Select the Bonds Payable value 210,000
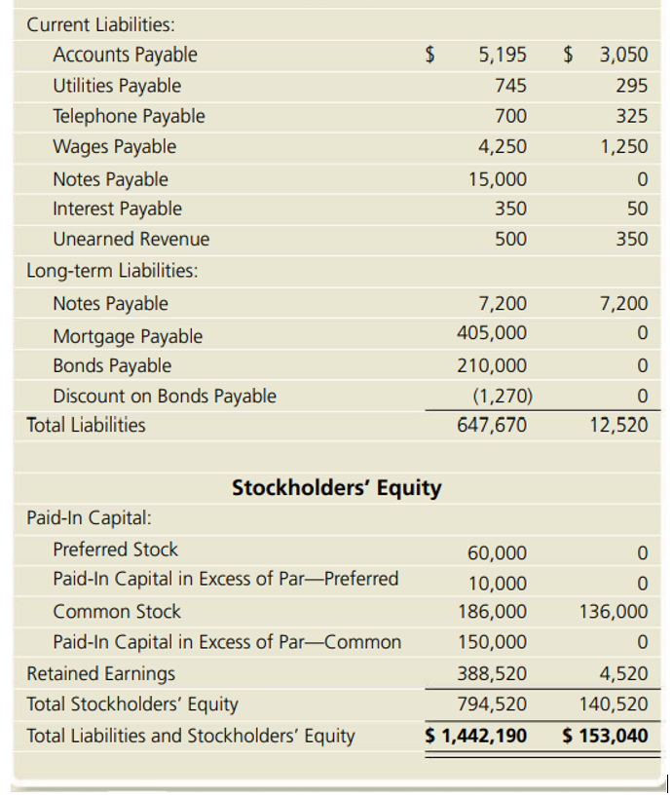 pyautogui.click(x=492, y=366)
